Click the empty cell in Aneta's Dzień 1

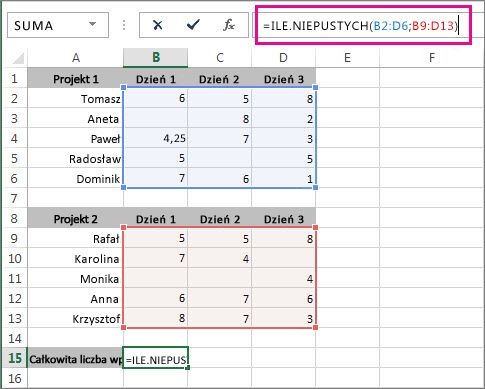pyautogui.click(x=156, y=119)
